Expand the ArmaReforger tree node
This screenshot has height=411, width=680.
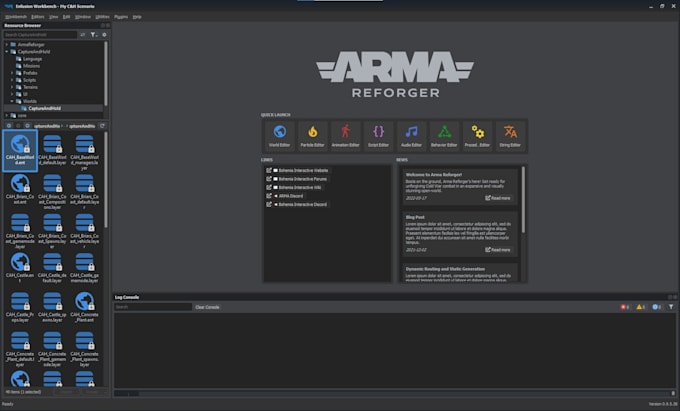[x=7, y=45]
